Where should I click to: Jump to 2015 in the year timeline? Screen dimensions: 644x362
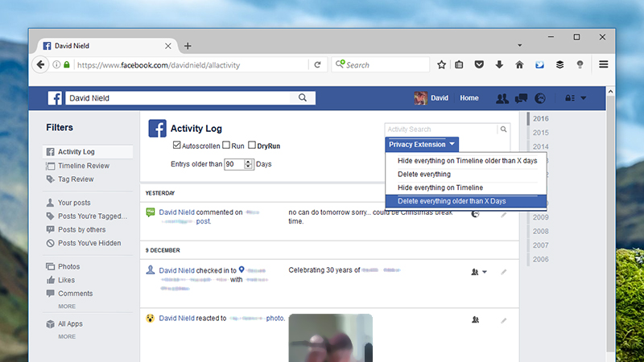(540, 133)
